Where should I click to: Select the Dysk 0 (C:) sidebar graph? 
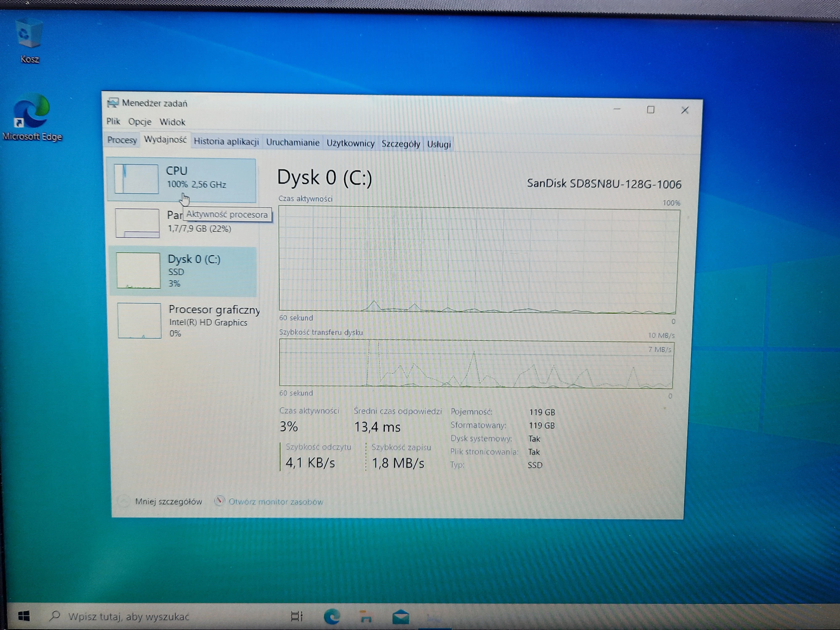tap(138, 270)
